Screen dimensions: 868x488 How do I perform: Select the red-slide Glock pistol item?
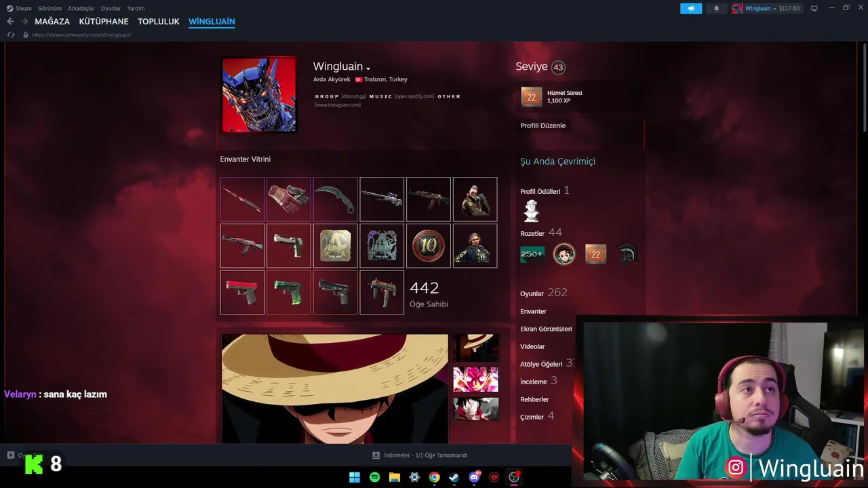tap(242, 293)
